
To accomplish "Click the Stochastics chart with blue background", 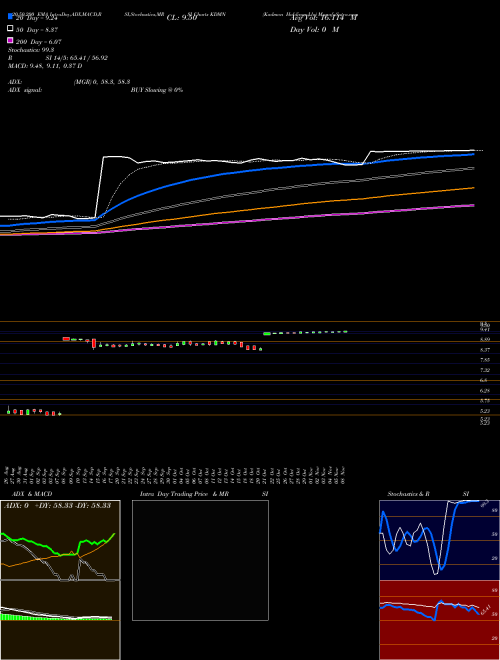I will [439, 540].
